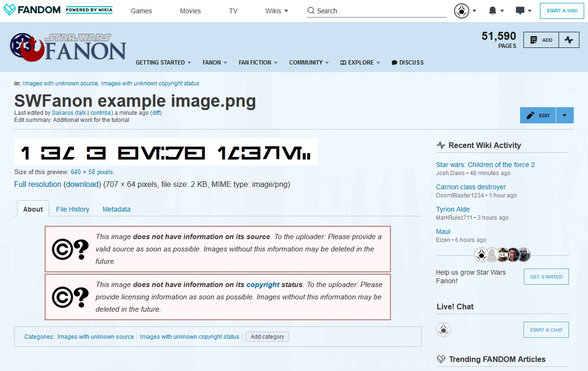Image resolution: width=588 pixels, height=371 pixels.
Task: Open the messages speech bubble icon
Action: pyautogui.click(x=523, y=10)
